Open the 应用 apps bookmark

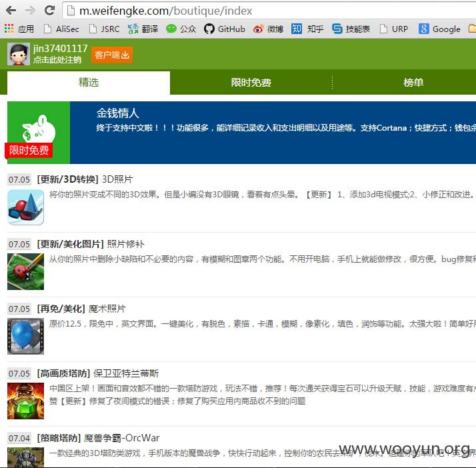[x=19, y=29]
